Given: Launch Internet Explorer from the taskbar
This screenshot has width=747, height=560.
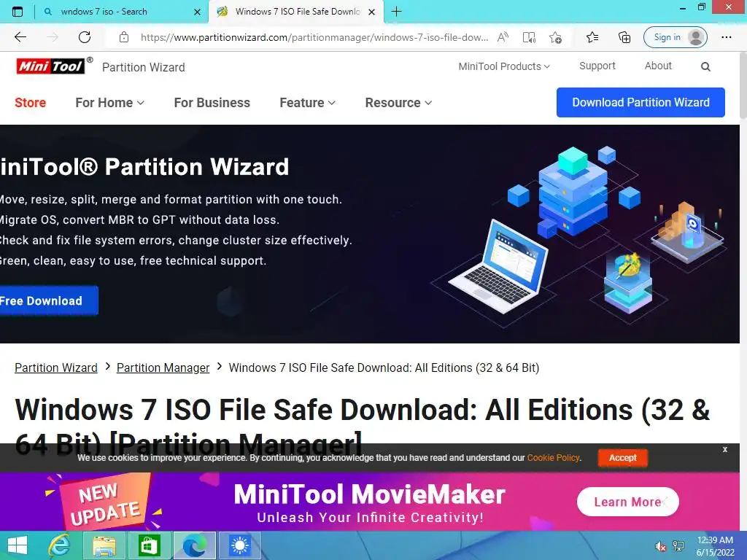Looking at the screenshot, I should pyautogui.click(x=60, y=545).
